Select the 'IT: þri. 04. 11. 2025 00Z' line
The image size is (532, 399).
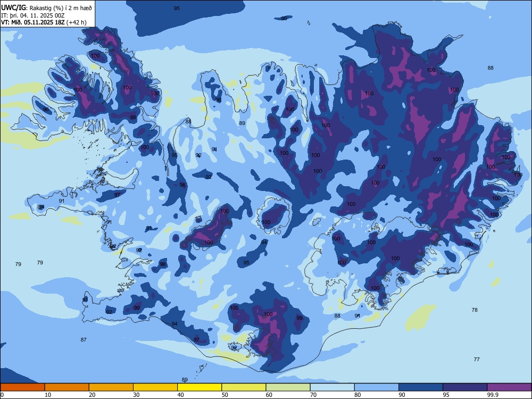(32, 15)
